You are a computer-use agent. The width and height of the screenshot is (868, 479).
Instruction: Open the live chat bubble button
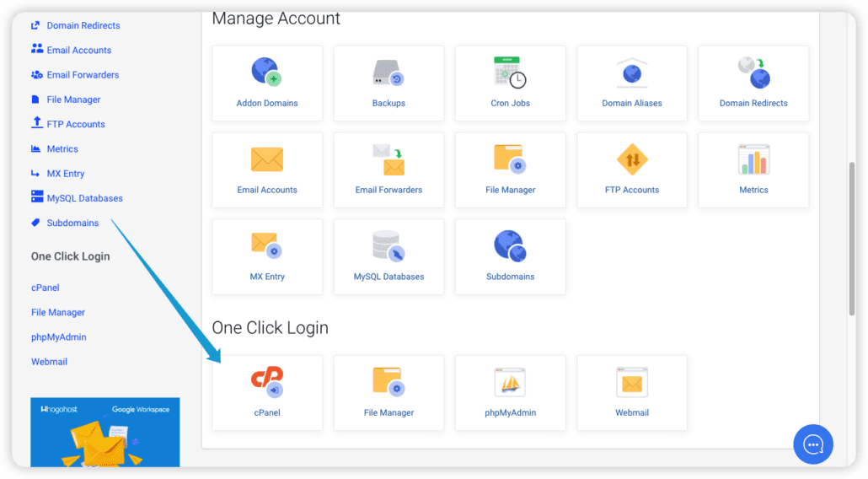(x=812, y=444)
